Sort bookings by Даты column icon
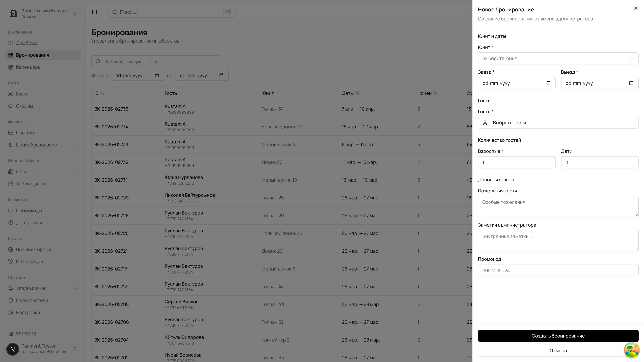The image size is (644, 362). (x=358, y=93)
